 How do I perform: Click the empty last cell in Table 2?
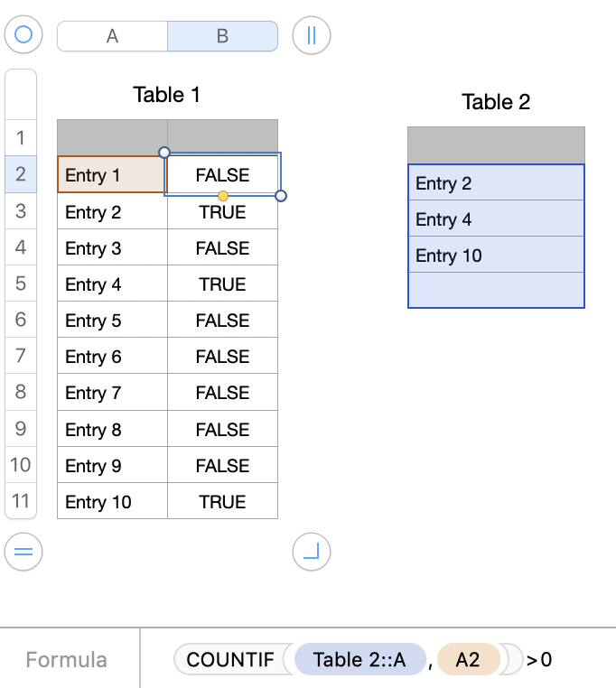coord(496,291)
